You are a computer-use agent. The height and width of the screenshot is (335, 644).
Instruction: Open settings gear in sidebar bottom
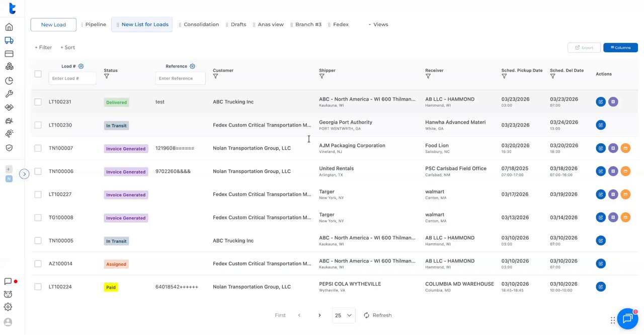click(x=8, y=307)
